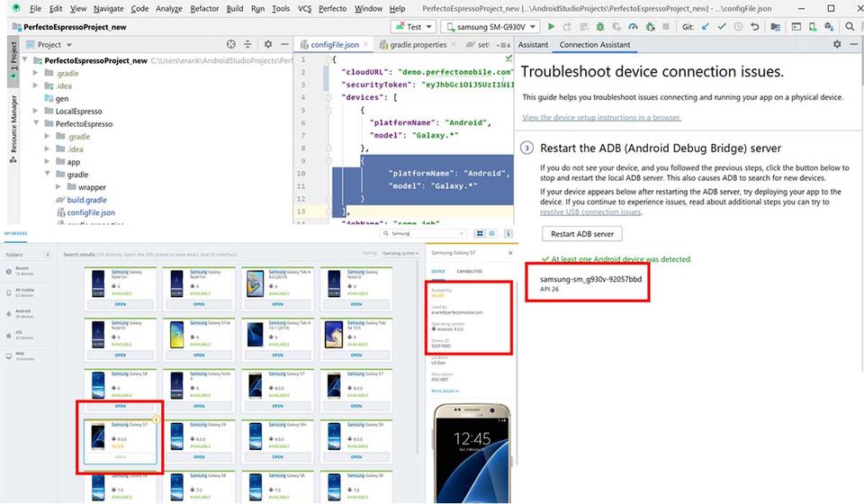Open the resolve USB connection issues link
Image resolution: width=864 pixels, height=504 pixels.
point(590,212)
